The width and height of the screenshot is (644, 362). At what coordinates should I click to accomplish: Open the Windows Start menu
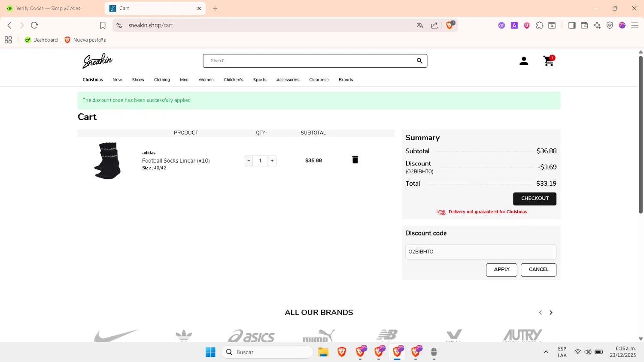(210, 352)
